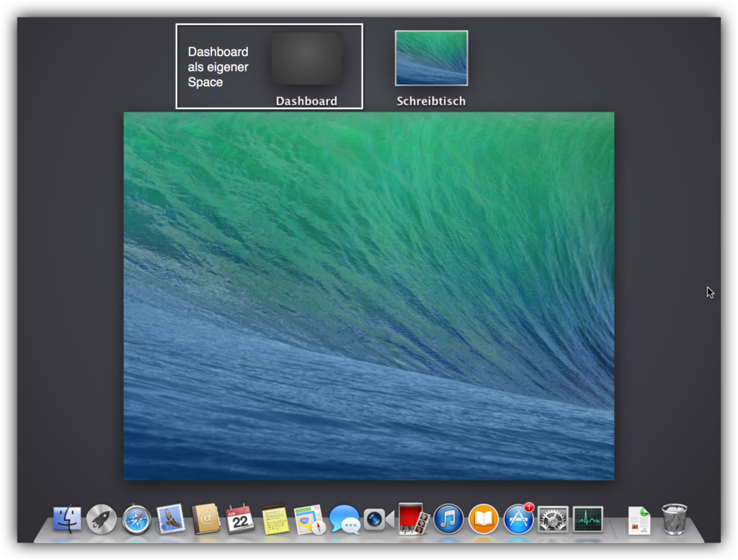Switch to the Dashboard space thumbnail
Screen dimensions: 738x560
click(x=306, y=58)
